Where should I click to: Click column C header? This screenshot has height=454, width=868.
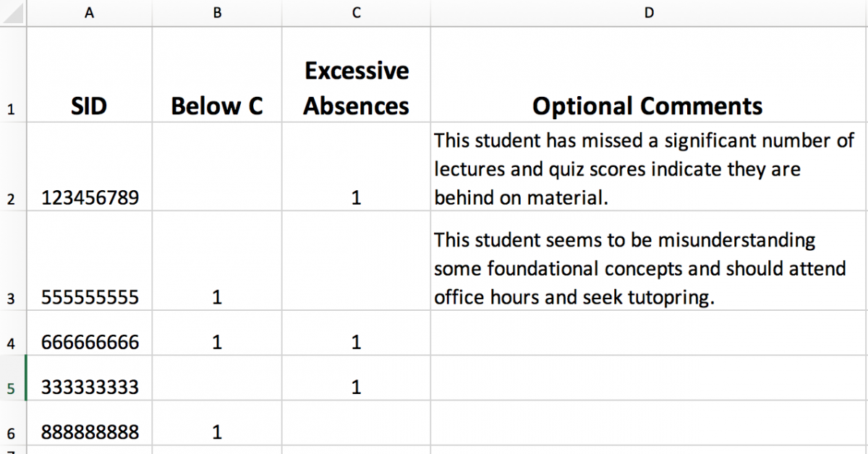[356, 13]
